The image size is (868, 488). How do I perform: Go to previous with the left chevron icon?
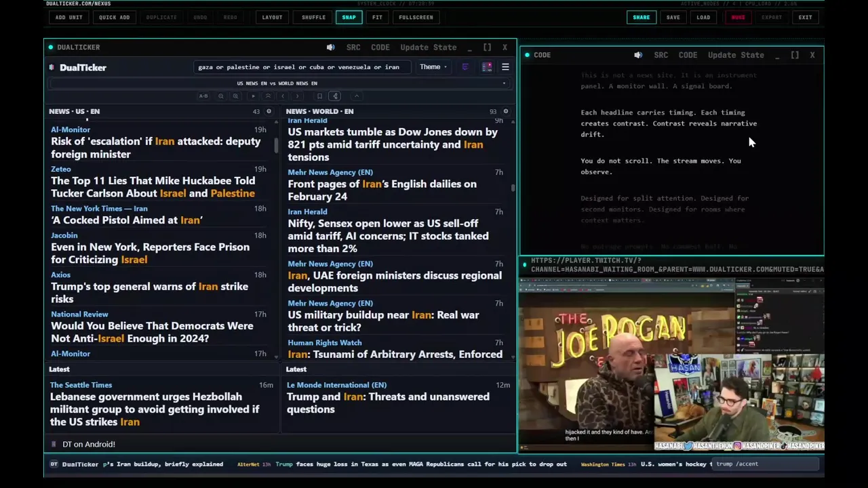pyautogui.click(x=283, y=96)
